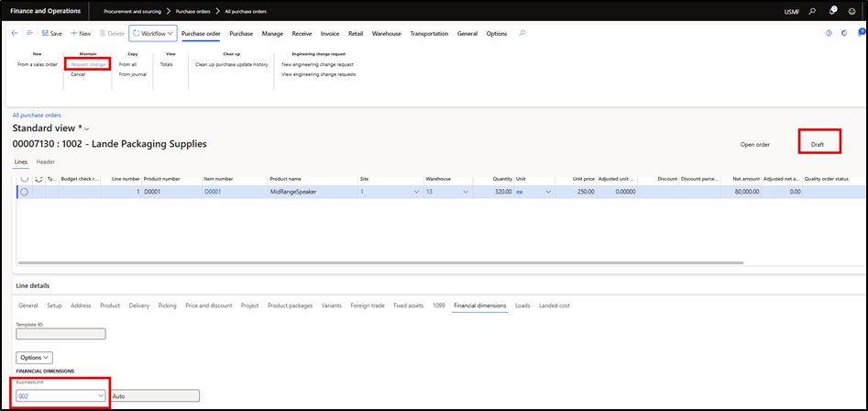Viewport: 868px width, 411px height.
Task: Click the Template ID input field
Action: pos(60,334)
